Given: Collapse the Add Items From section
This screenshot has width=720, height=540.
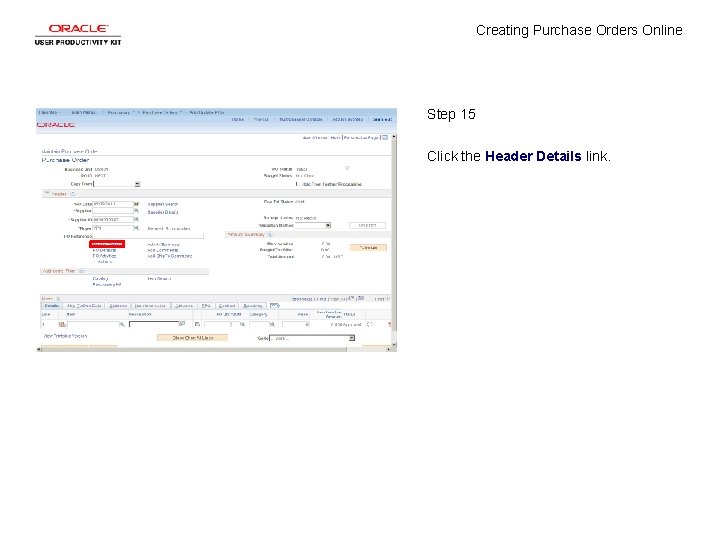Looking at the screenshot, I should point(81,271).
